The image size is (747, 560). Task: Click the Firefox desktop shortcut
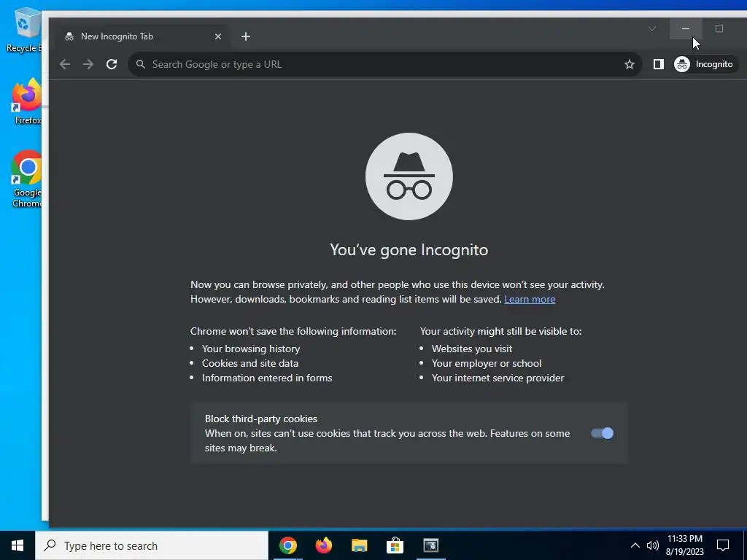(x=26, y=101)
